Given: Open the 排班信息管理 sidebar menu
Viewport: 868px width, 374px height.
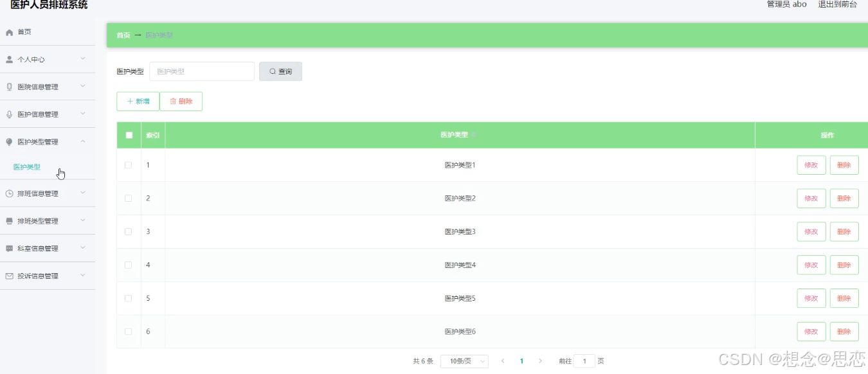Looking at the screenshot, I should tap(48, 193).
